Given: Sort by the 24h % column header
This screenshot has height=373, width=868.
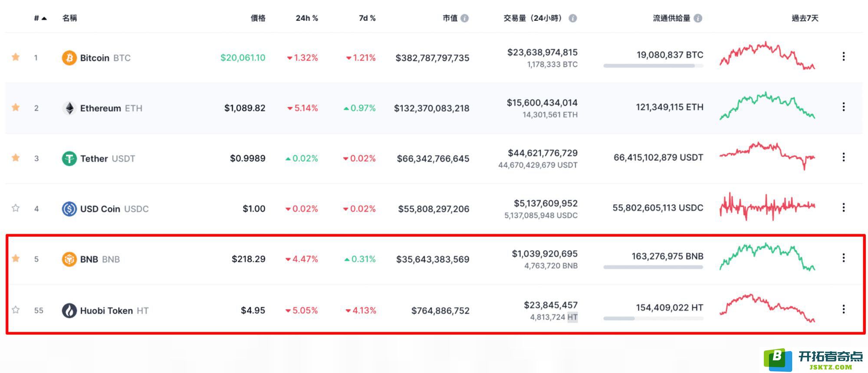Looking at the screenshot, I should click(x=307, y=18).
